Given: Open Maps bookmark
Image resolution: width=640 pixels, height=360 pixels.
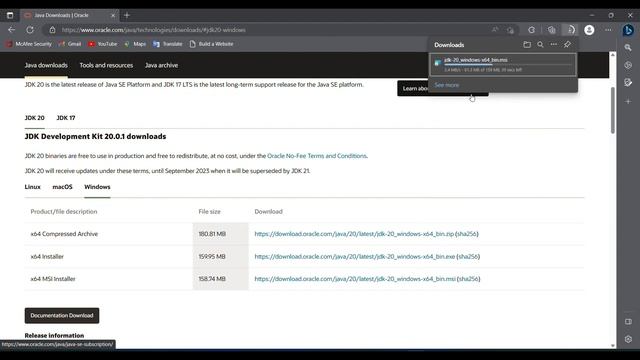Looking at the screenshot, I should (135, 44).
